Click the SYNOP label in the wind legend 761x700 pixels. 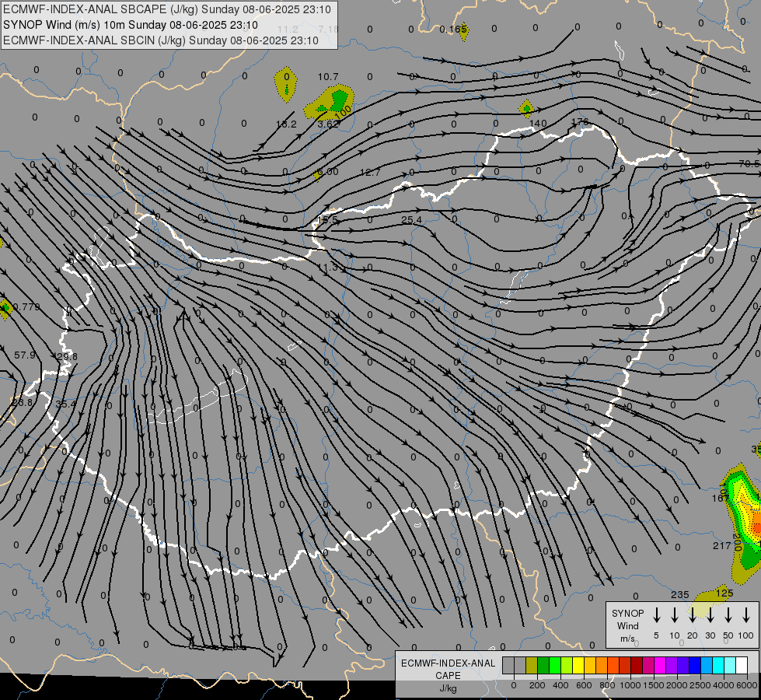click(627, 613)
